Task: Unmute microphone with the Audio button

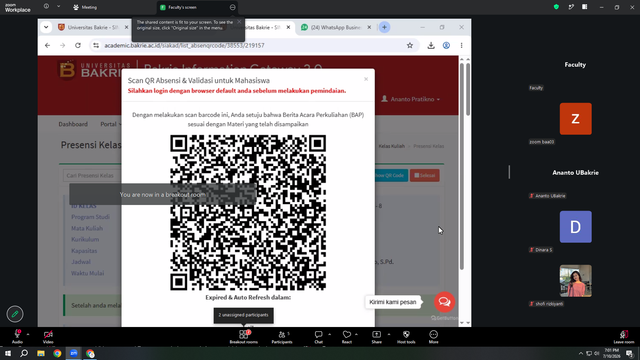Action: point(17,337)
